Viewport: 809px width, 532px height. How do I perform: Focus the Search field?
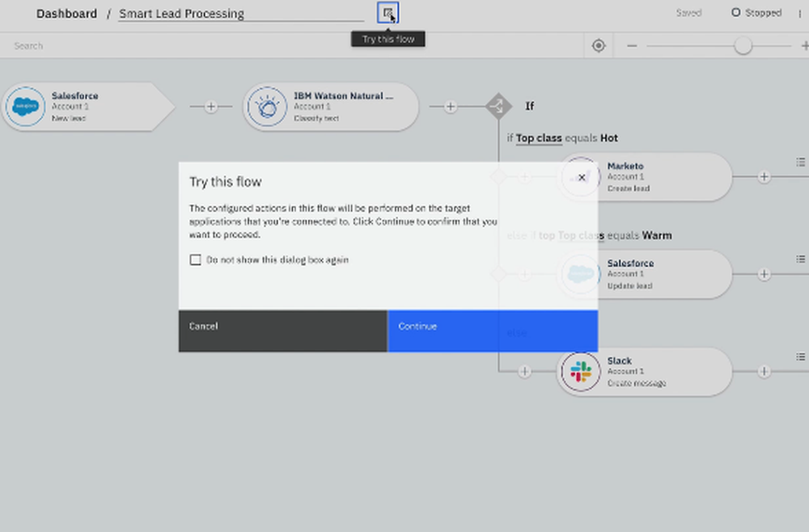pos(291,46)
